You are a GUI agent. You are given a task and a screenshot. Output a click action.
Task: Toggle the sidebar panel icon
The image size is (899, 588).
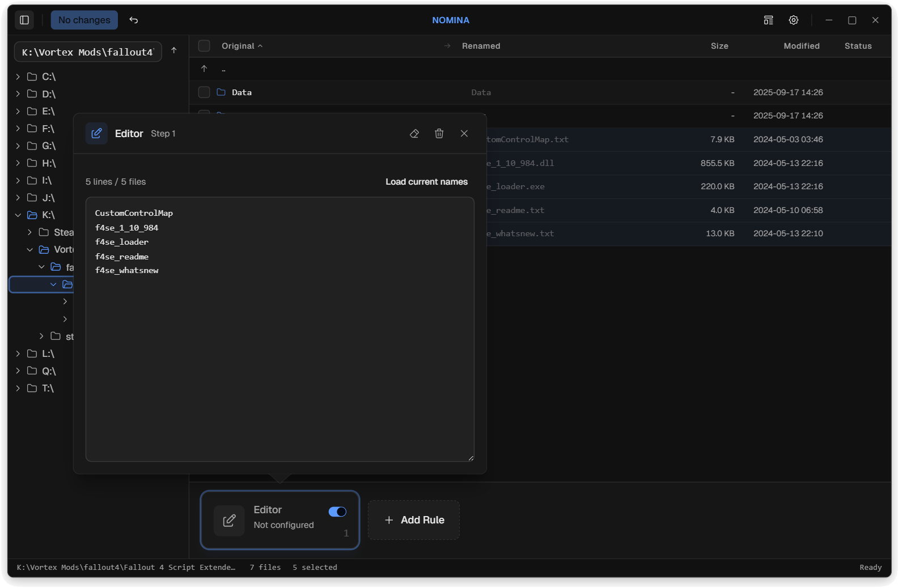coord(24,20)
